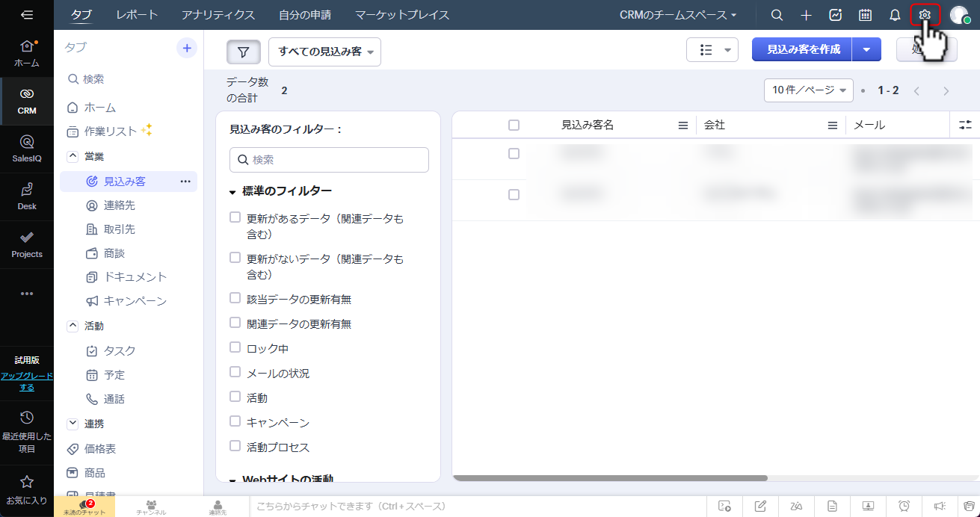Screen dimensions: 980x517
Task: Click the notifications bell icon
Action: [x=894, y=15]
